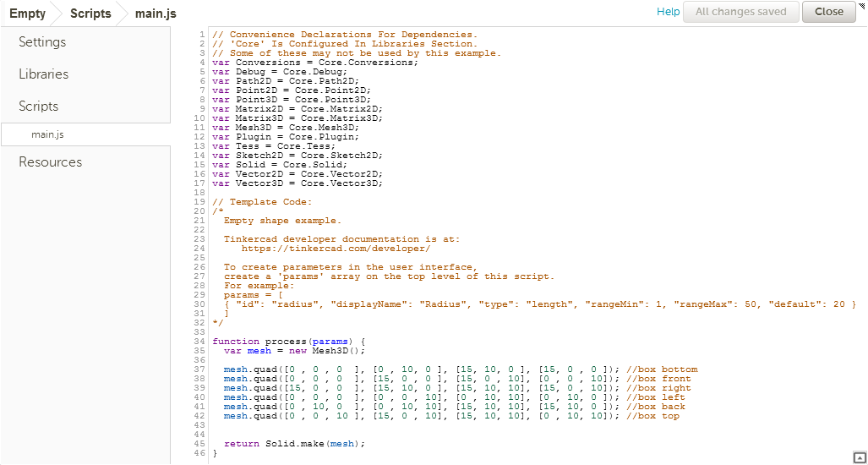Click the '//box bottom' comment

tap(662, 369)
